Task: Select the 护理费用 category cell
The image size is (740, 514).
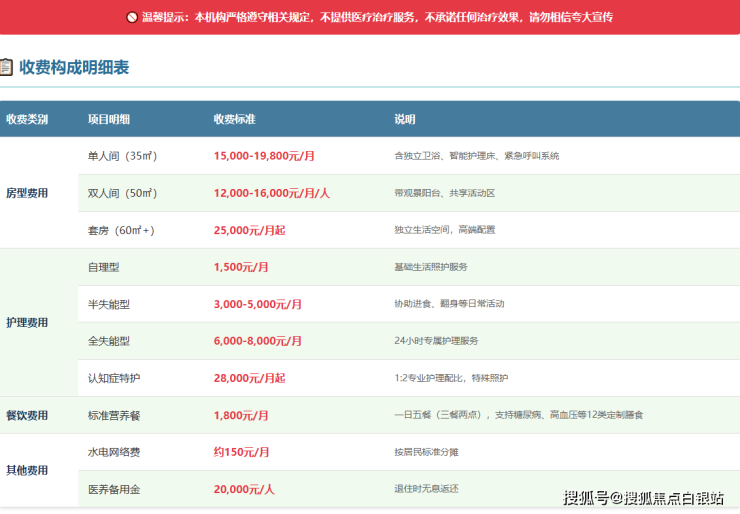Action: 26,323
